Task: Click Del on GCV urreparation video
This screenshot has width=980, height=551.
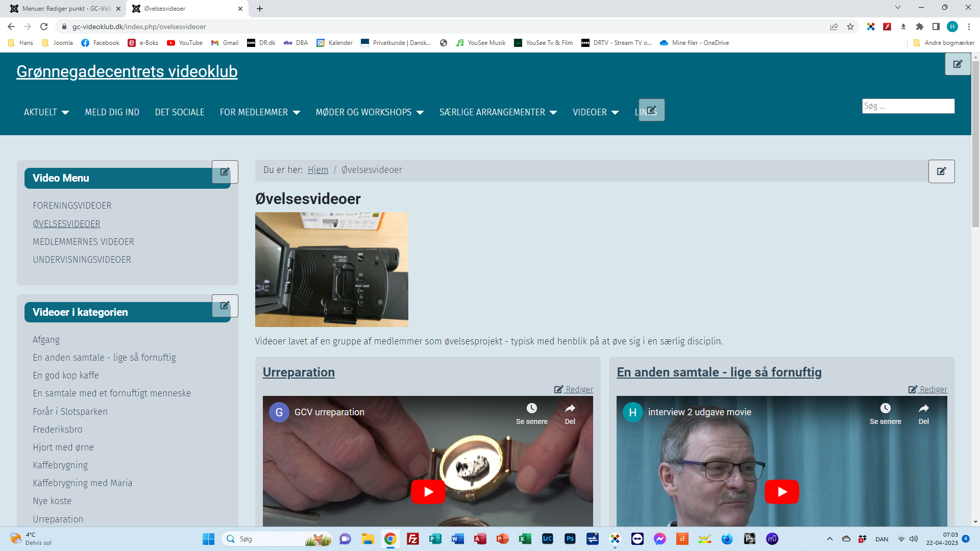Action: pos(570,414)
